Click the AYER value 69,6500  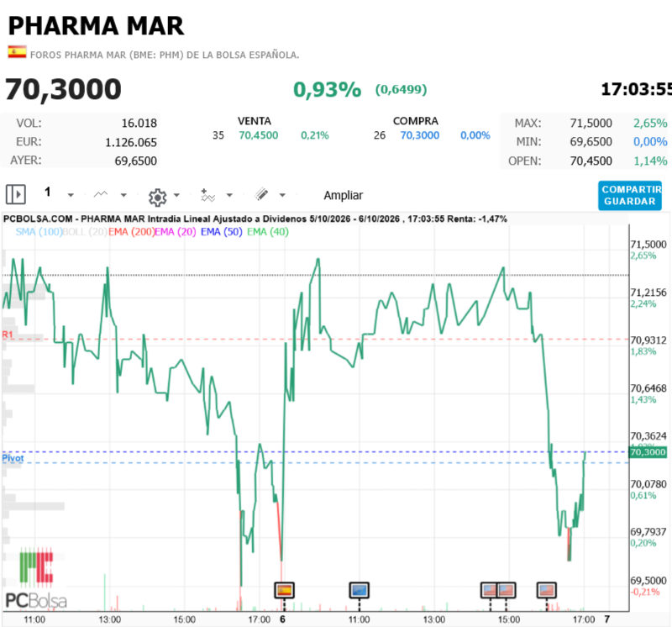[136, 161]
